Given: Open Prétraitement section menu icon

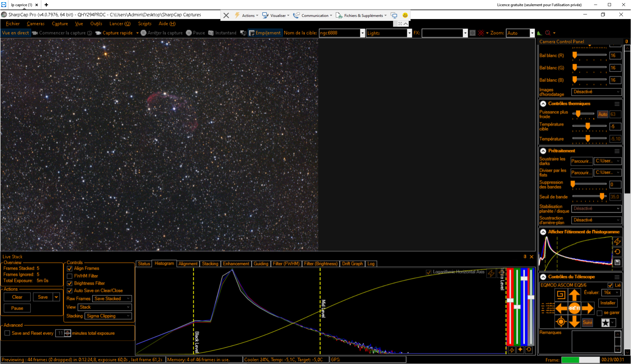Looking at the screenshot, I should (x=617, y=151).
